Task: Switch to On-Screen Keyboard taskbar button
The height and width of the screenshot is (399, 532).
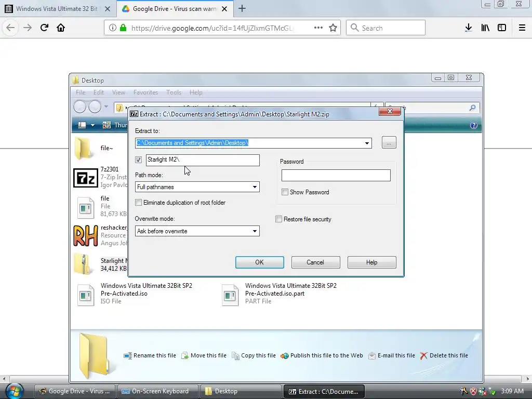Action: click(x=158, y=391)
